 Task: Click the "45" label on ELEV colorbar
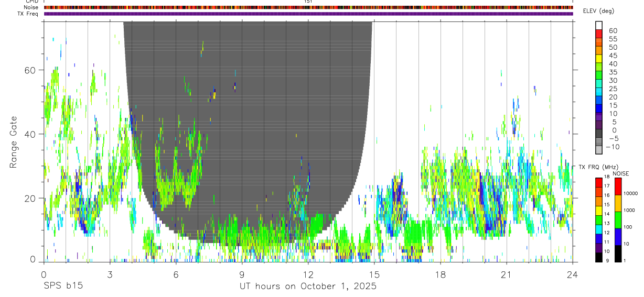pyautogui.click(x=613, y=56)
